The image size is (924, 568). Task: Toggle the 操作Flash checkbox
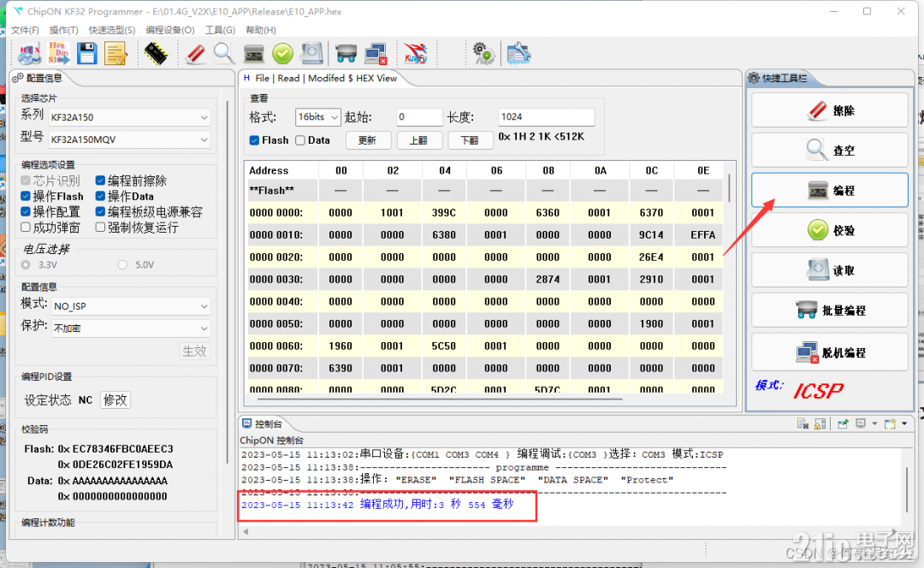(x=26, y=196)
